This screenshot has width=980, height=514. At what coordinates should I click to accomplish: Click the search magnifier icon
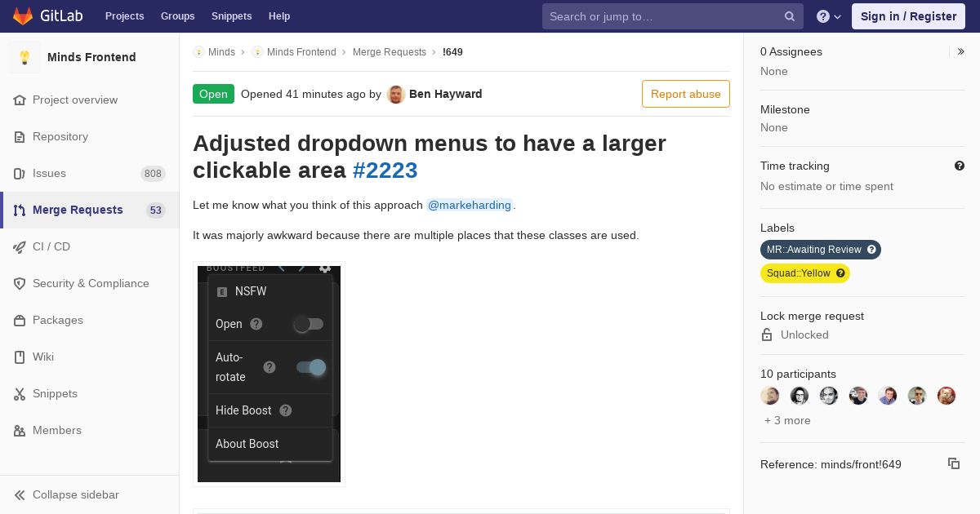tap(790, 16)
